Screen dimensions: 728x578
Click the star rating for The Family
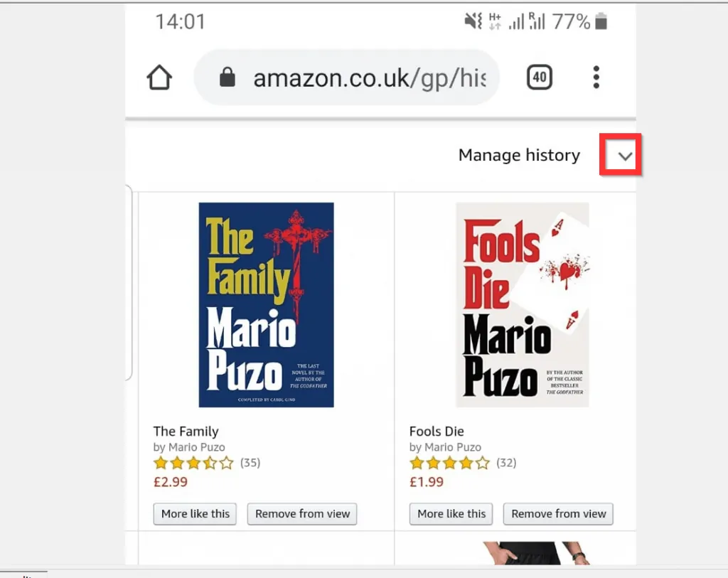pyautogui.click(x=193, y=462)
